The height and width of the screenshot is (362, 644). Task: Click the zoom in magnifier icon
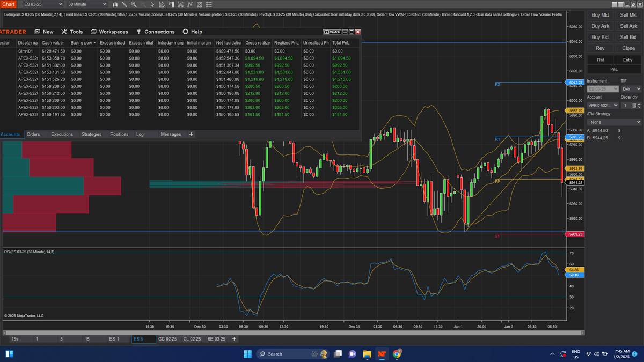coord(134,4)
